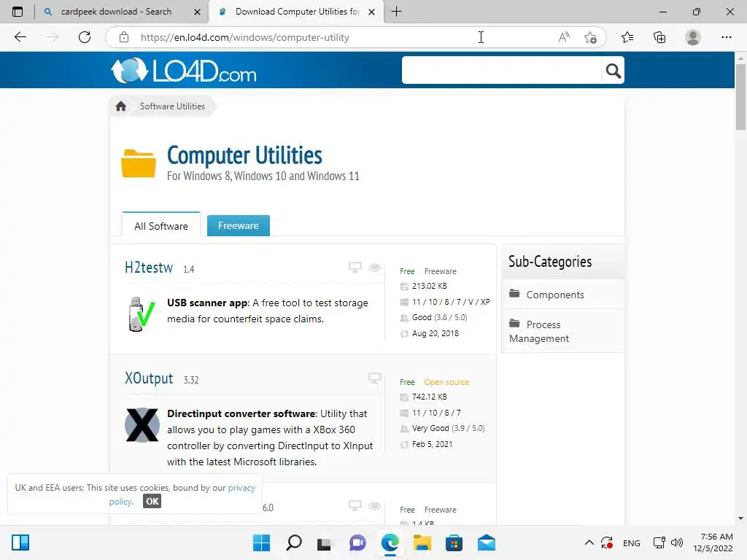Open the H2testw title link
747x560 pixels.
tap(149, 268)
